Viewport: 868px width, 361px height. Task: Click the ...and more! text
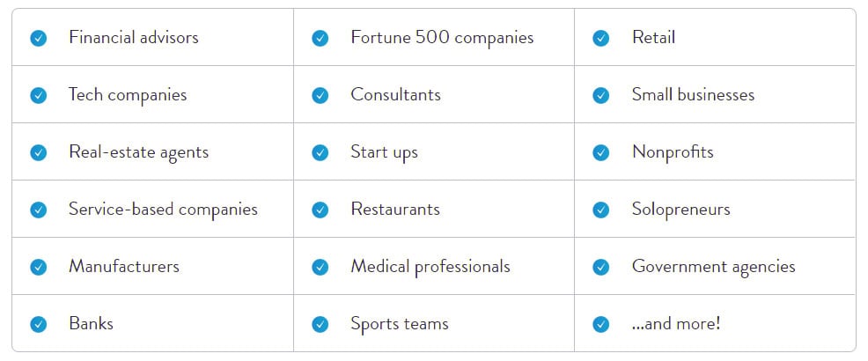(x=676, y=323)
